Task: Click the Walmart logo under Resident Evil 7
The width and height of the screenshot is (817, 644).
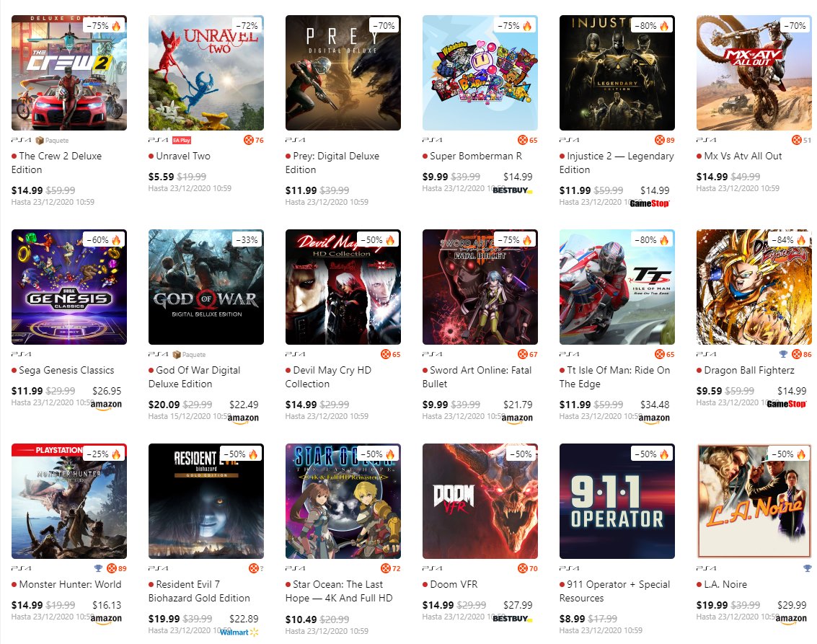Action: pyautogui.click(x=239, y=632)
